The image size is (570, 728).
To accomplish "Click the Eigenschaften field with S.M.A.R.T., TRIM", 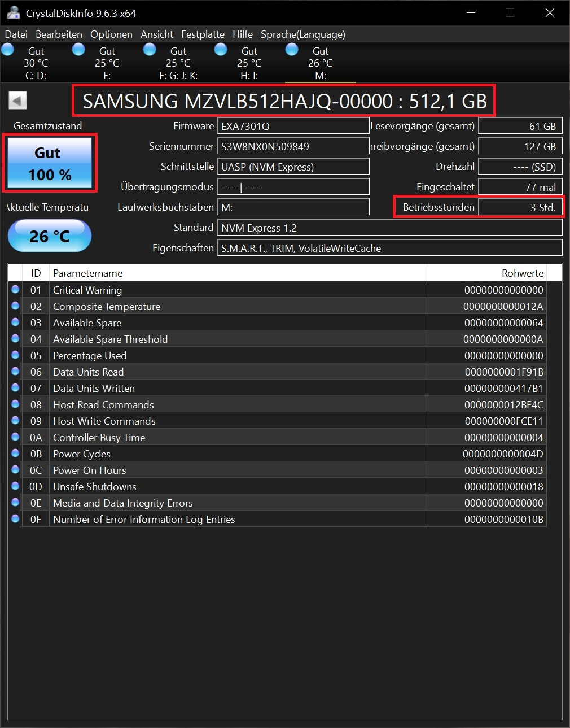I will coord(390,248).
